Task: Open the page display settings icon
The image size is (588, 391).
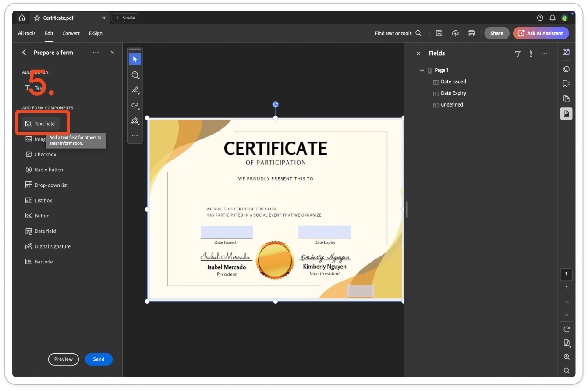Action: click(x=567, y=343)
